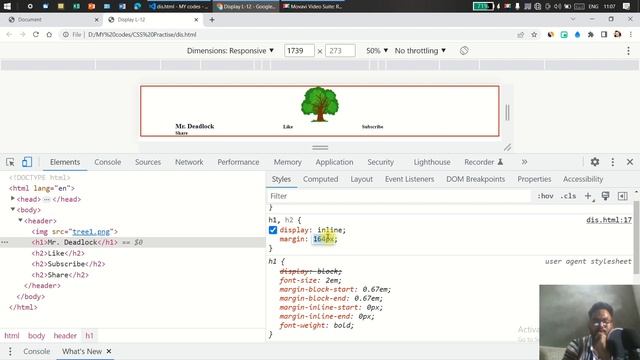Open the Lighthouse tab
Viewport: 640px width, 360px height.
point(432,162)
